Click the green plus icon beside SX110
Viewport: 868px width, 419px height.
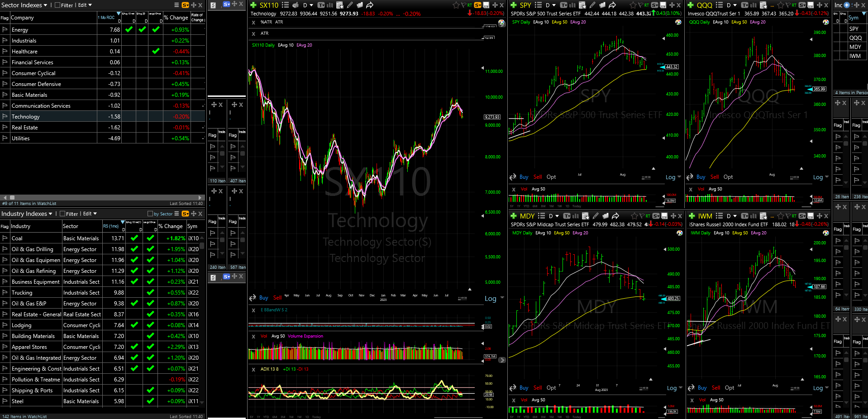click(x=253, y=5)
